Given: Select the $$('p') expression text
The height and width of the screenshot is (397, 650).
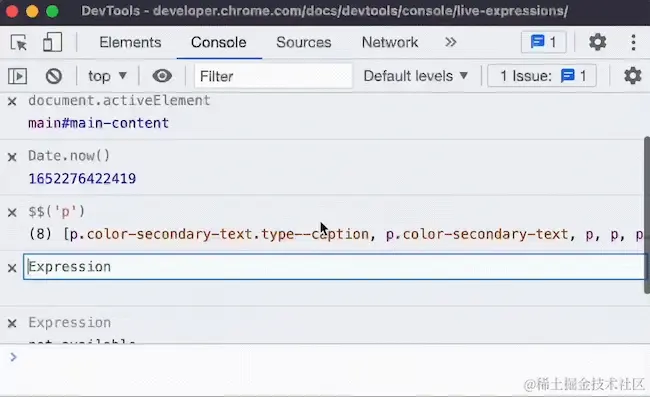Looking at the screenshot, I should pyautogui.click(x=56, y=211).
